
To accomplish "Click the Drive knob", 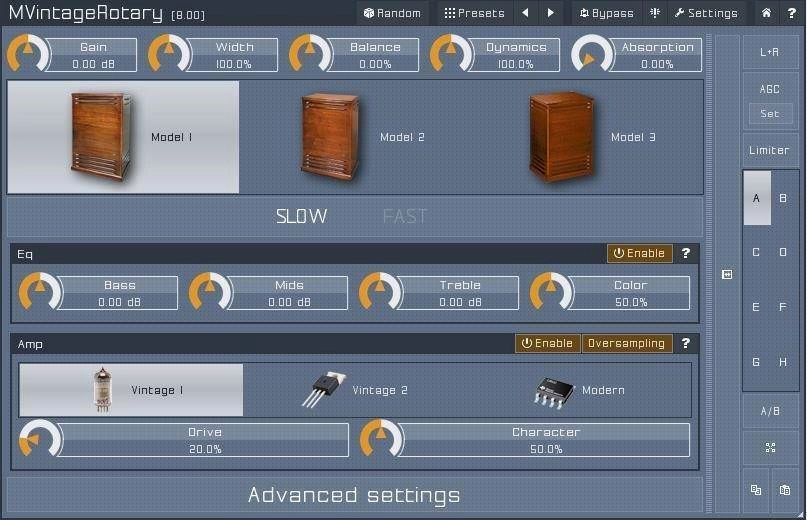I will [40, 439].
